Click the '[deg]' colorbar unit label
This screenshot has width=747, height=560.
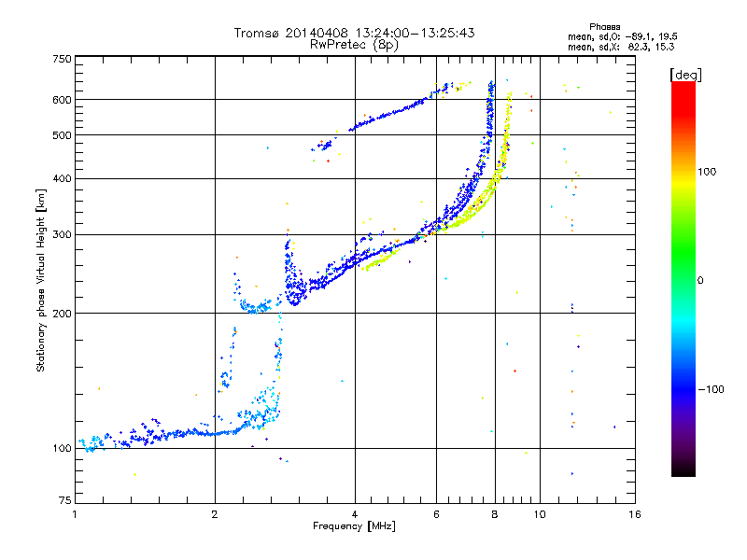pyautogui.click(x=685, y=75)
